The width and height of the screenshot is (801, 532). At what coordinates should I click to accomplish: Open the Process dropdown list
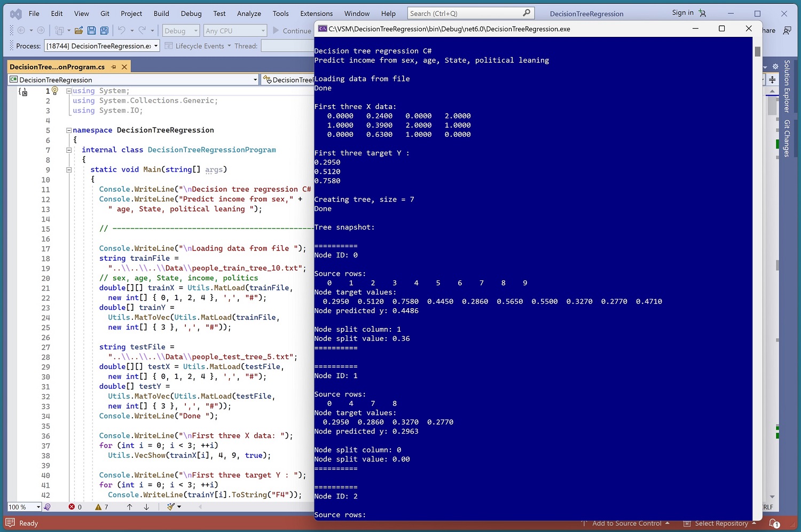pos(156,46)
